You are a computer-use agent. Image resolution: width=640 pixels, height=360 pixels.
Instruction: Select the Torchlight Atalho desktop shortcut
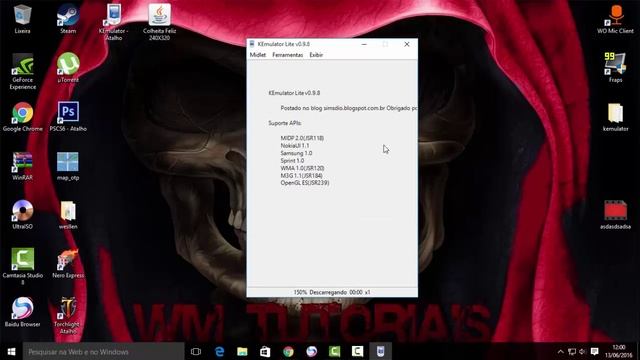[68, 316]
